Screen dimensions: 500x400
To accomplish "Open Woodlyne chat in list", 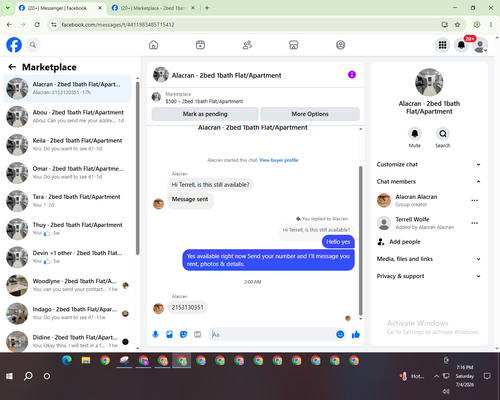I will pyautogui.click(x=67, y=285).
